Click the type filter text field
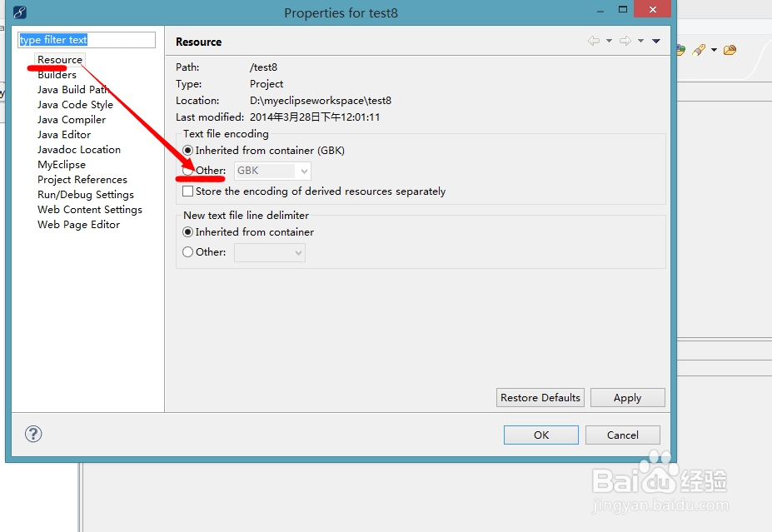Screen dimensions: 772x532 (87, 40)
